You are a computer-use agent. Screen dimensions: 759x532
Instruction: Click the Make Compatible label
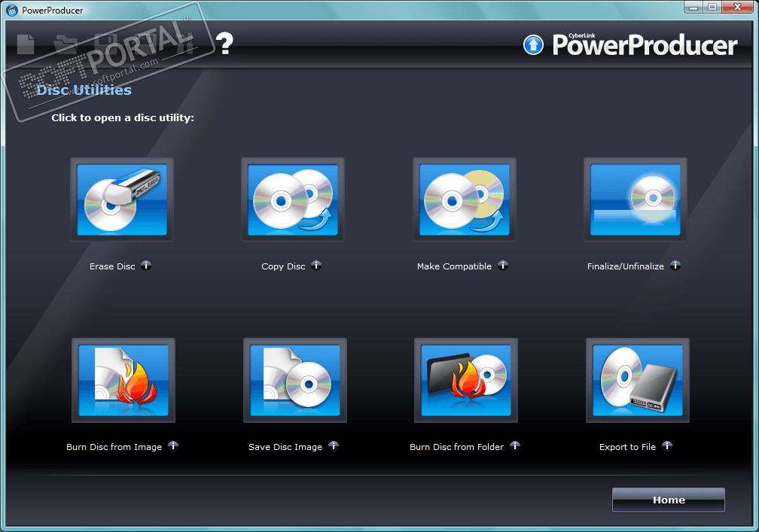coord(454,266)
